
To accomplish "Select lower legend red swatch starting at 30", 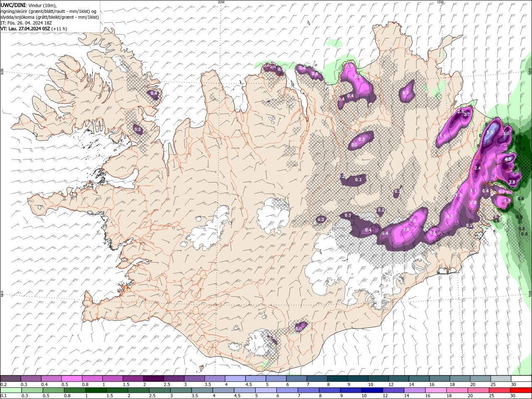I will click(522, 390).
